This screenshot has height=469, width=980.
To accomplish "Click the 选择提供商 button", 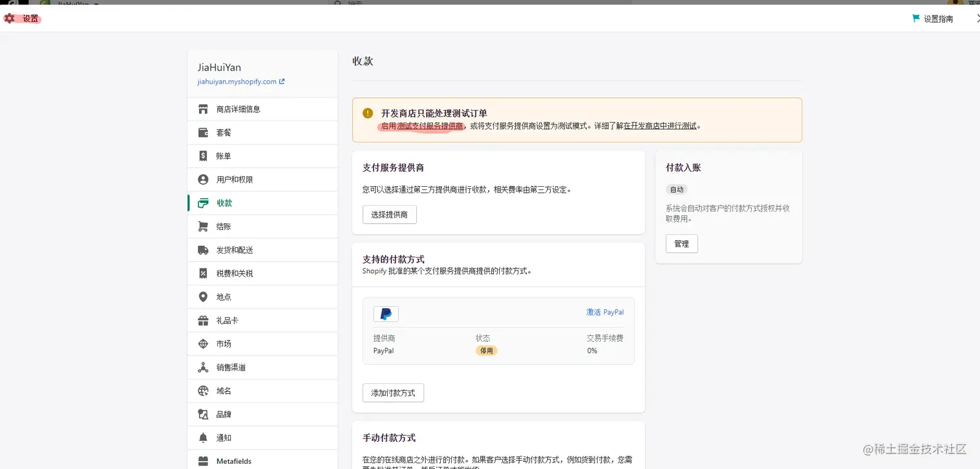I will click(389, 215).
